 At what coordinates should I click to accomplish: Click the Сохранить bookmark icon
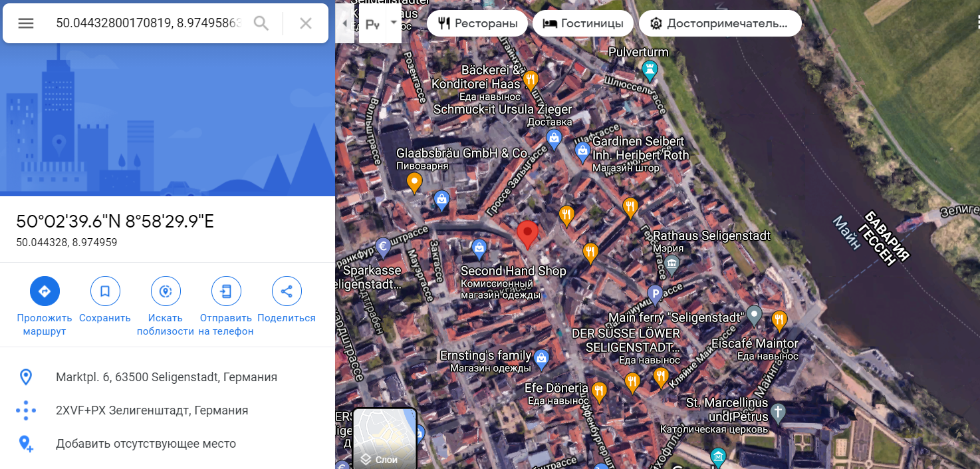point(105,291)
